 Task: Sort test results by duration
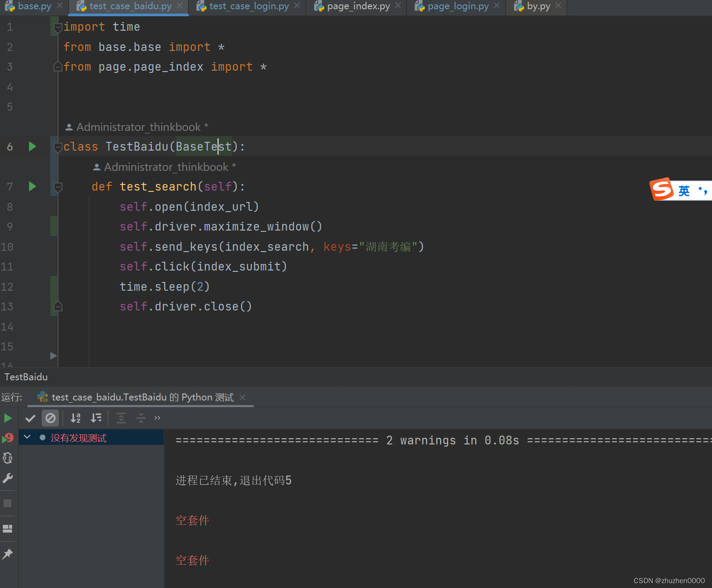[x=96, y=418]
